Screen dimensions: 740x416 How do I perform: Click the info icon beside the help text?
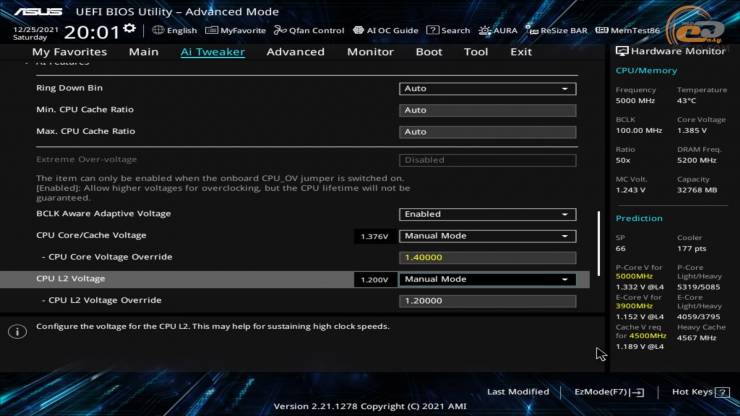pos(17,331)
